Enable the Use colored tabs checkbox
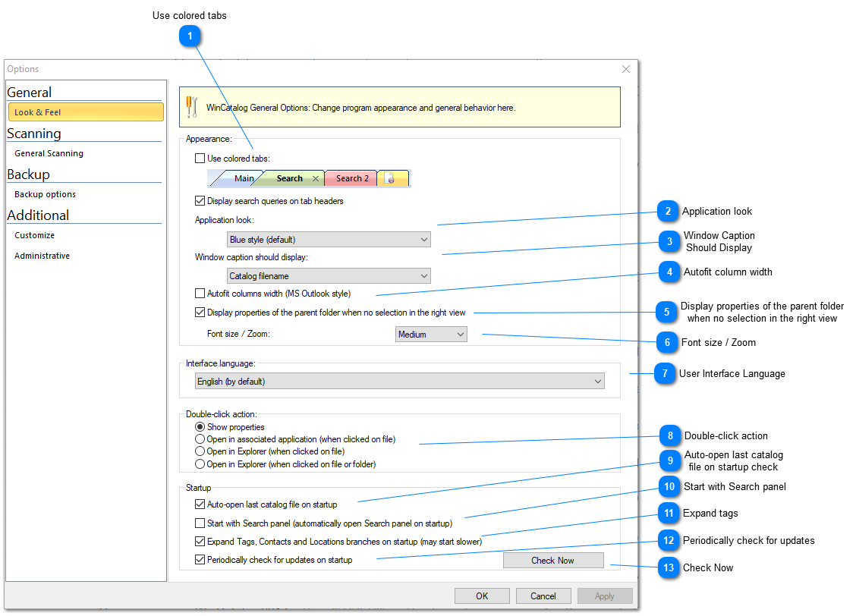This screenshot has width=856, height=616. point(200,159)
